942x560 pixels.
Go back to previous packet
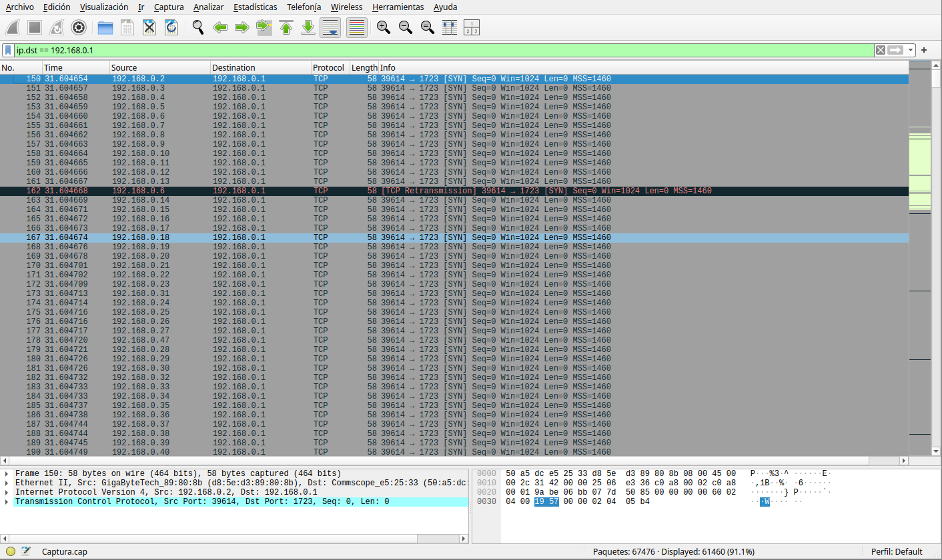[220, 27]
